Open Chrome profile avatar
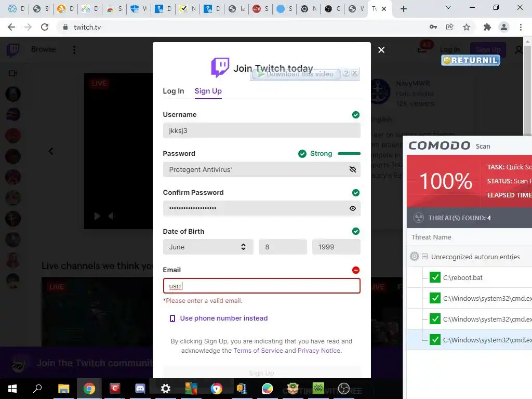 click(504, 27)
